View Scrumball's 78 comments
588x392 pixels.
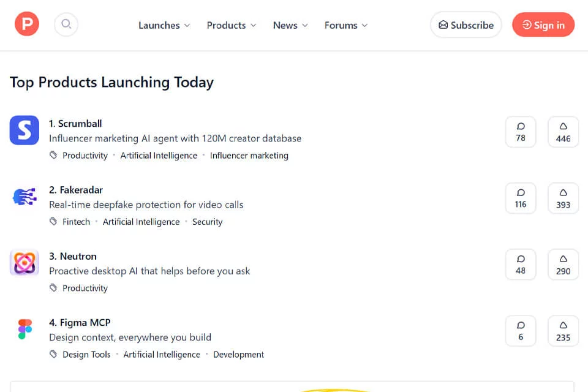pyautogui.click(x=521, y=132)
